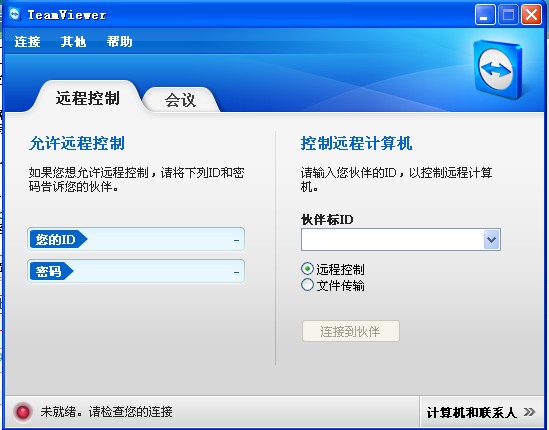Click the 密码 field
The width and height of the screenshot is (549, 430).
136,271
